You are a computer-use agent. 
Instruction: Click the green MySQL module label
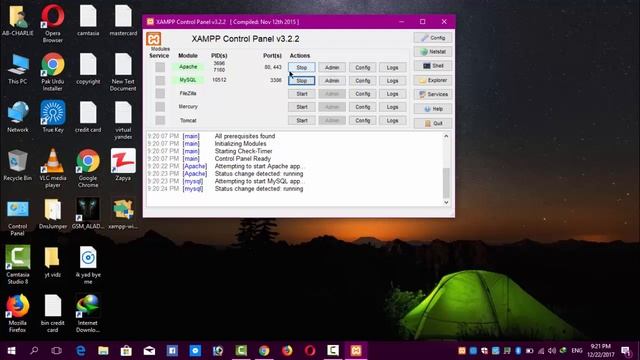188,80
